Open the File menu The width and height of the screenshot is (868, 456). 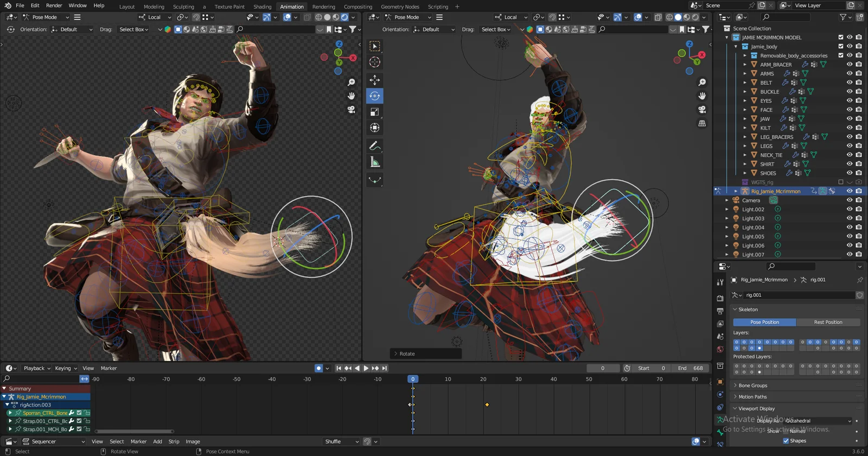[x=20, y=5]
